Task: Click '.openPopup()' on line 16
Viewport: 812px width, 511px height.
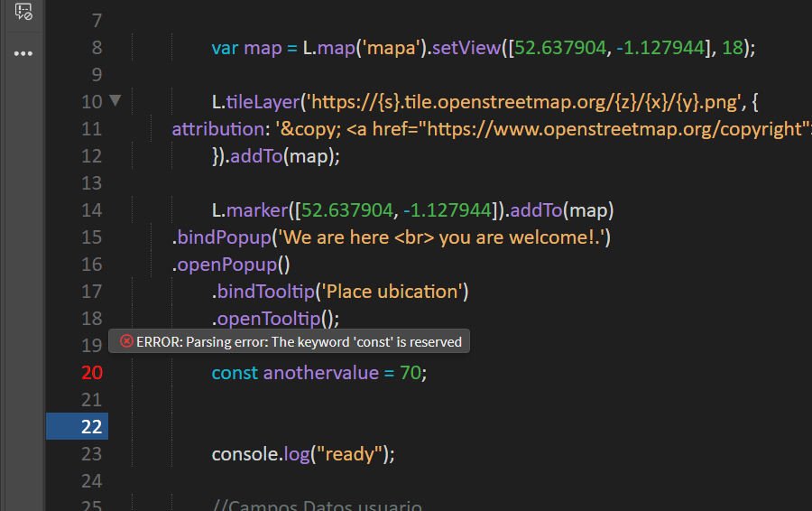Action: [x=231, y=265]
